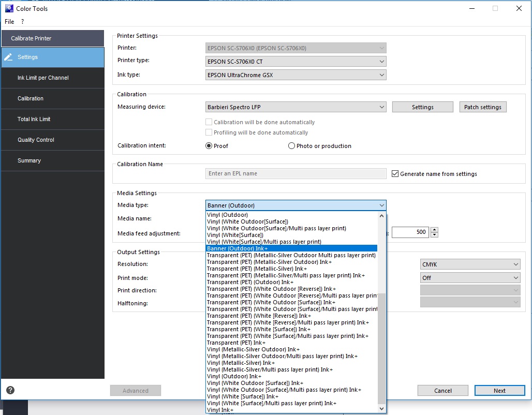
Task: Click the help question mark icon at the bottom left
Action: click(x=10, y=390)
